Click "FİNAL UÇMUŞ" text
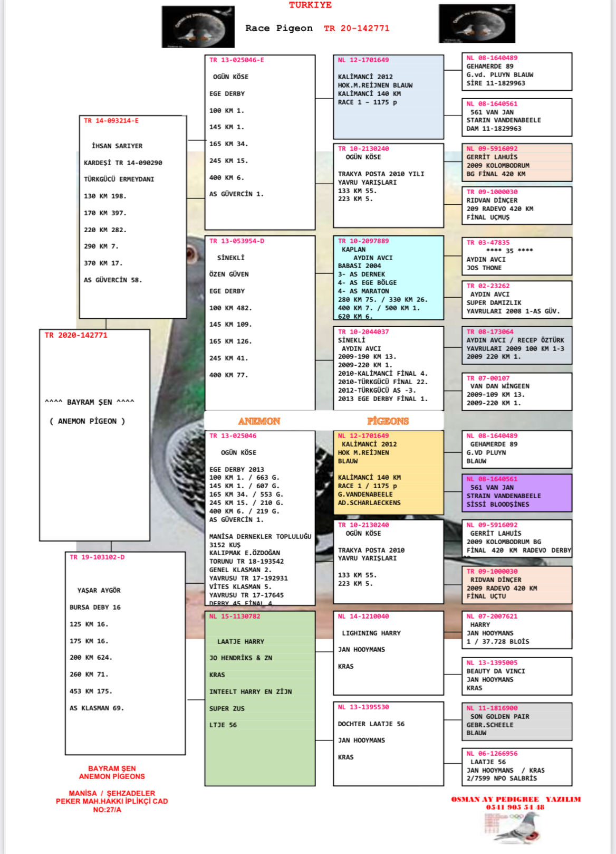 click(488, 217)
